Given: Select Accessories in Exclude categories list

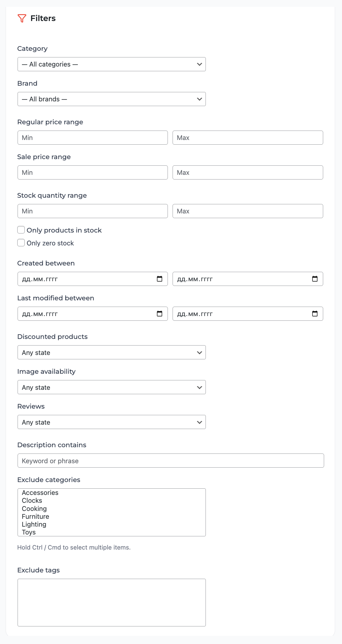Looking at the screenshot, I should click(x=40, y=493).
